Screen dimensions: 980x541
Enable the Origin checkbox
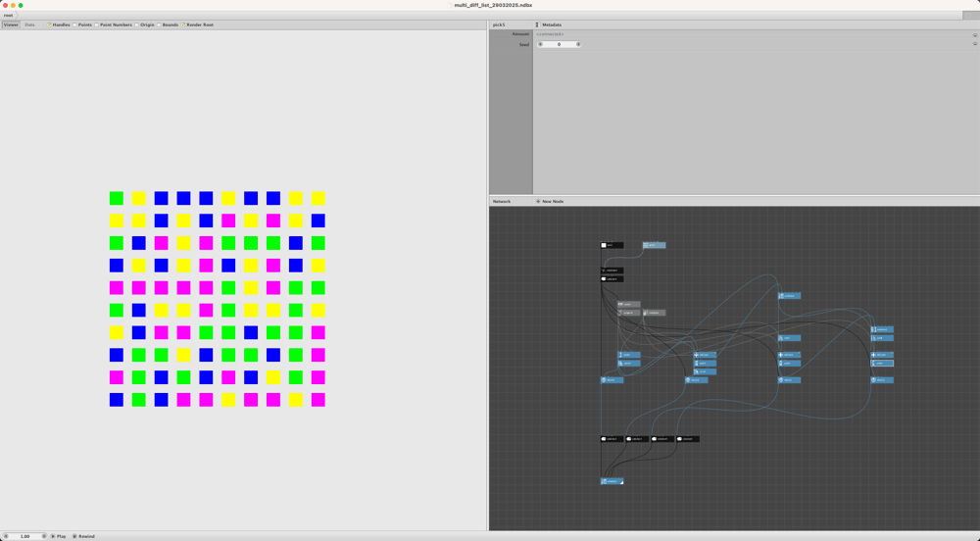pyautogui.click(x=137, y=25)
